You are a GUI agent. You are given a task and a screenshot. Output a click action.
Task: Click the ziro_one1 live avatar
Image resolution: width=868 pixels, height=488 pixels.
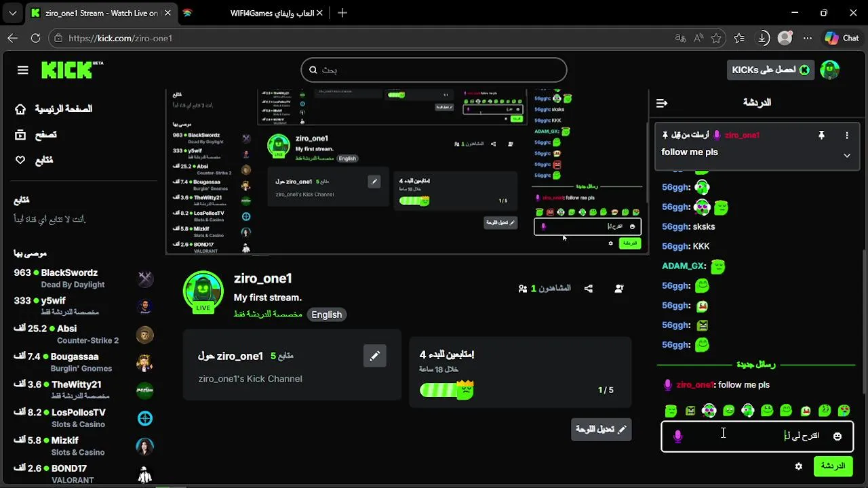[x=203, y=291]
